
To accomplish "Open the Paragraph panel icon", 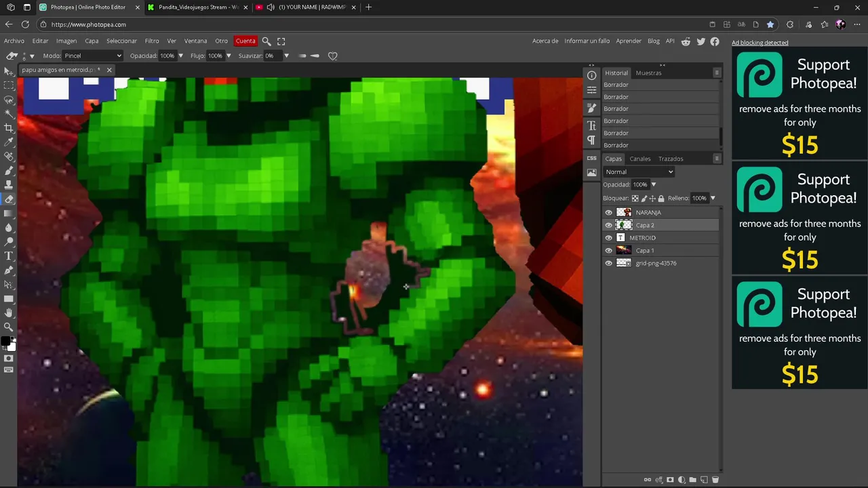I will tap(591, 140).
